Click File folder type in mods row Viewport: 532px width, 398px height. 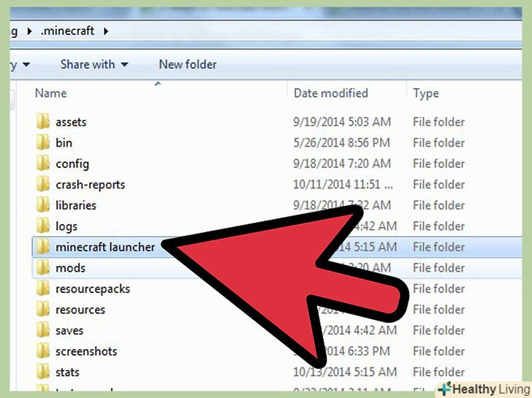[x=438, y=267]
